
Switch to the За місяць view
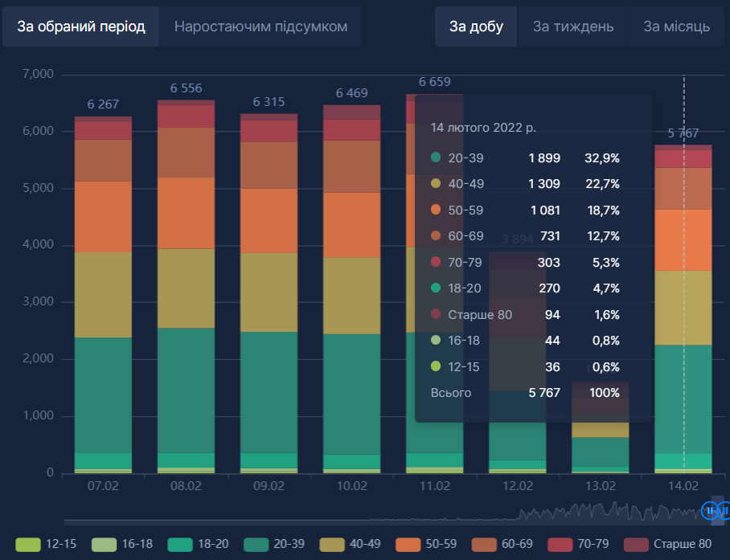point(676,27)
